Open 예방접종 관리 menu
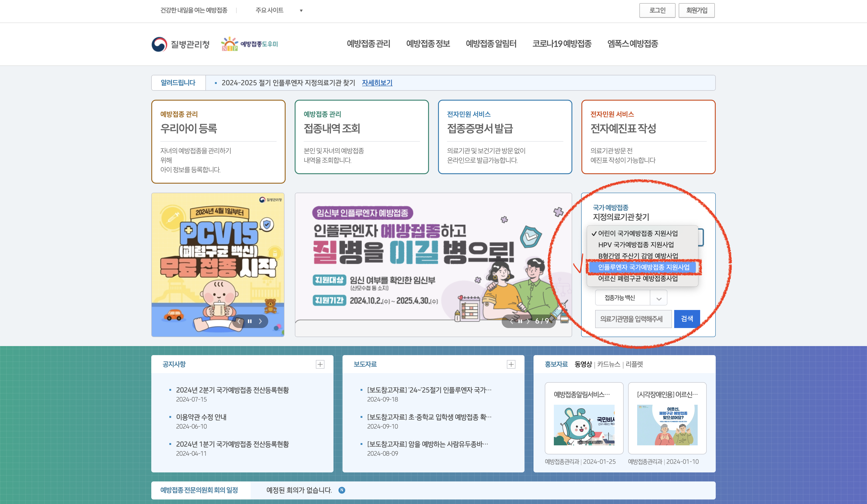This screenshot has width=867, height=504. (x=368, y=44)
